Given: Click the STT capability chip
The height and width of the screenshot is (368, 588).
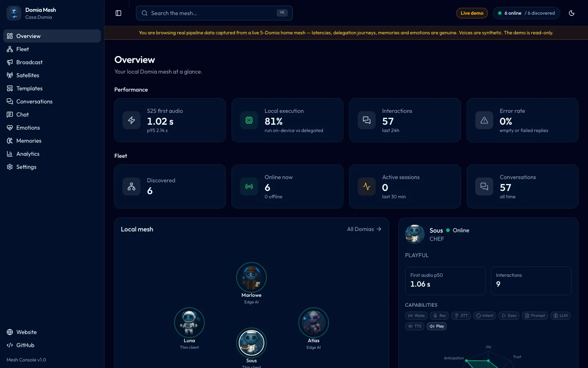Looking at the screenshot, I should point(461,316).
